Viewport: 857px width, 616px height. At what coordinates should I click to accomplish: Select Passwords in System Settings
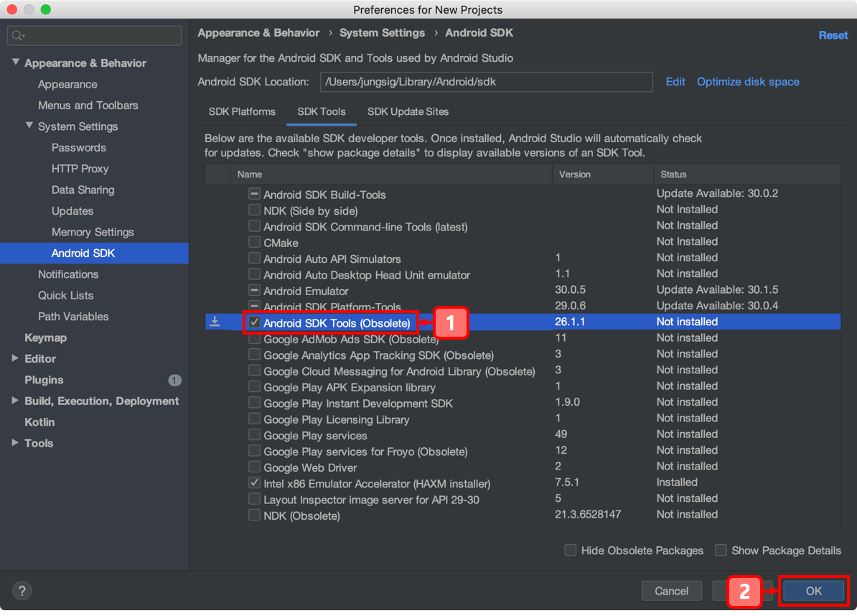[79, 148]
